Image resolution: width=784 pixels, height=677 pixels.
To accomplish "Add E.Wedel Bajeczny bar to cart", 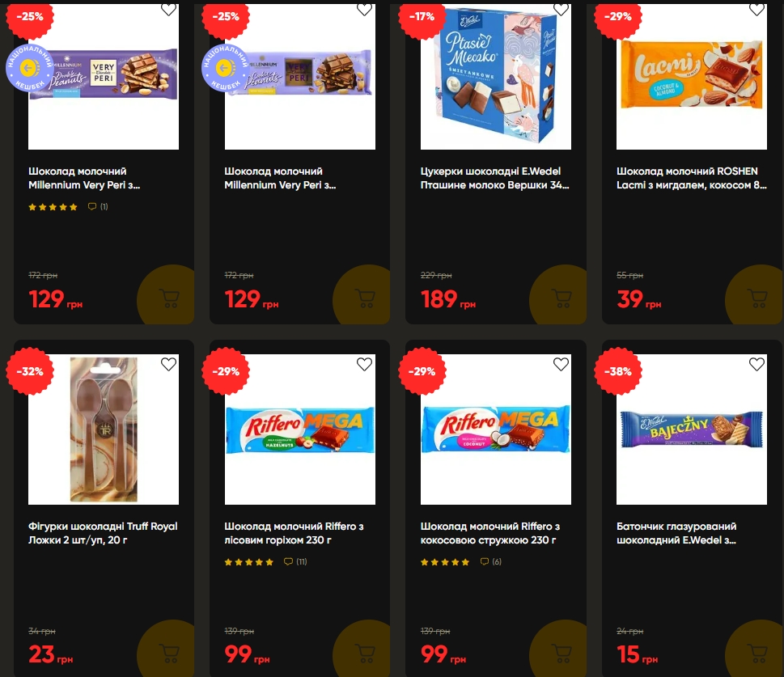I will [x=756, y=651].
